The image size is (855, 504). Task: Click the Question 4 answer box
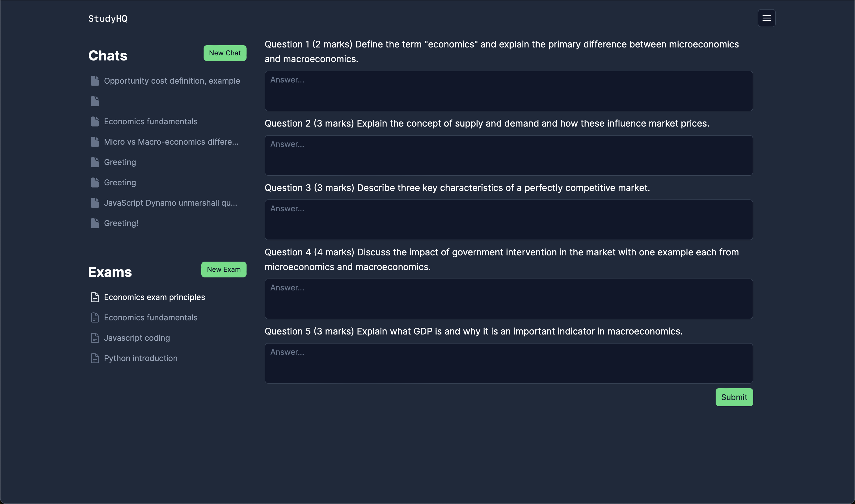click(x=509, y=299)
